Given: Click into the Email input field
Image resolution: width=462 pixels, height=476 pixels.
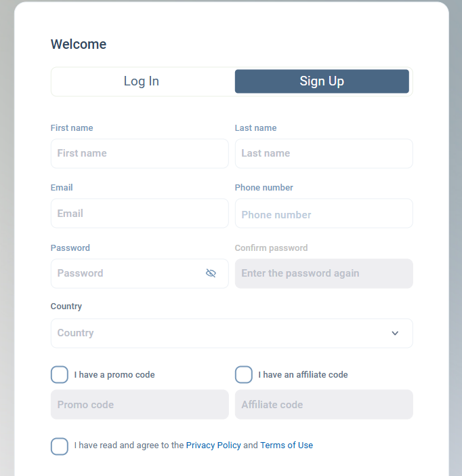Looking at the screenshot, I should [x=140, y=214].
